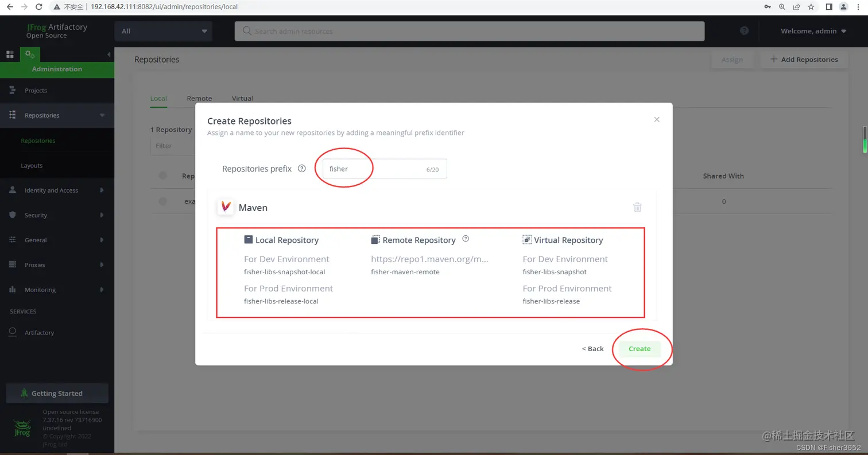
Task: Expand the Security sidebar section
Action: point(102,215)
